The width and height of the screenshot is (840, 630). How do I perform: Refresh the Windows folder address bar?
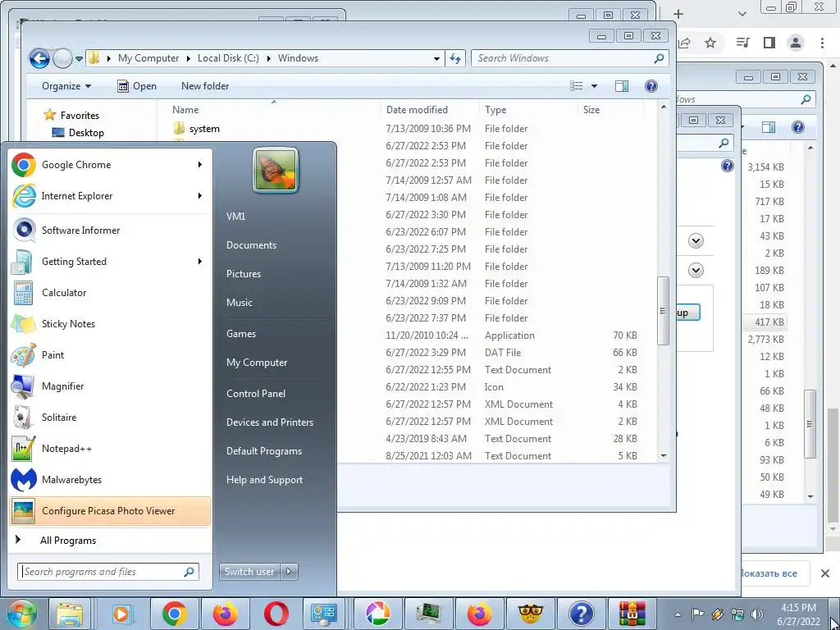(x=455, y=58)
